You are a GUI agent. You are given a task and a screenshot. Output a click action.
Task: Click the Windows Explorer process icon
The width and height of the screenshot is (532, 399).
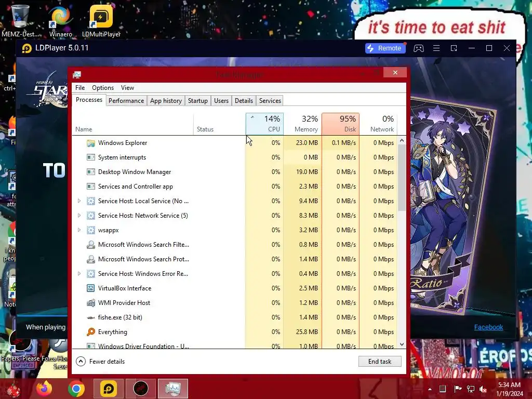tap(90, 143)
